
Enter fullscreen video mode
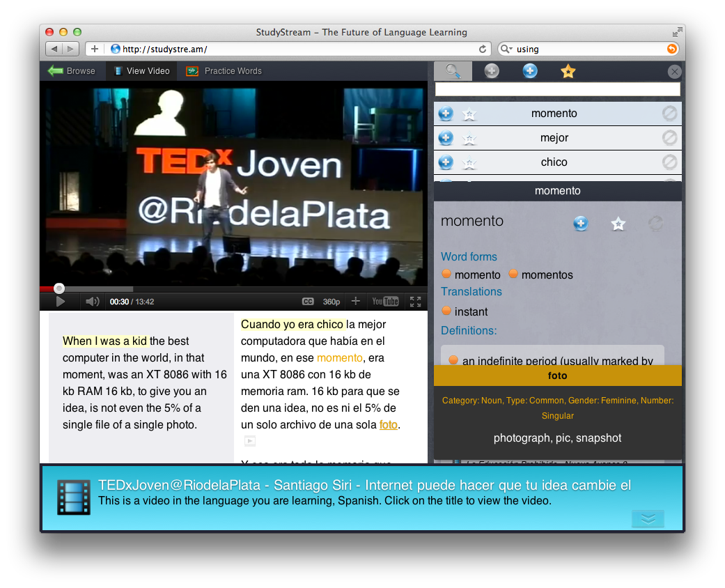415,302
